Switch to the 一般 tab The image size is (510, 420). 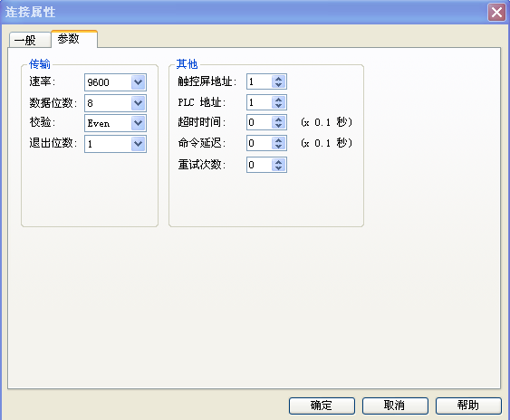tap(30, 41)
